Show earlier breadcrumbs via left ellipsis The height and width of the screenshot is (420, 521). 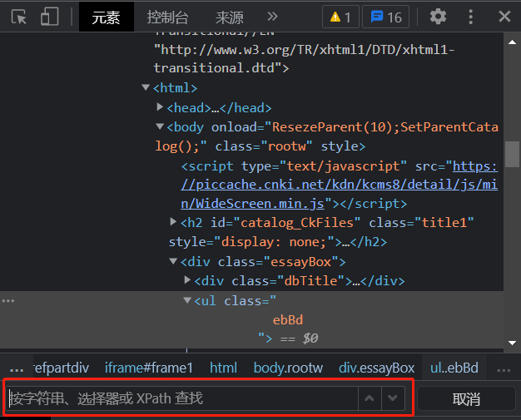click(x=17, y=368)
